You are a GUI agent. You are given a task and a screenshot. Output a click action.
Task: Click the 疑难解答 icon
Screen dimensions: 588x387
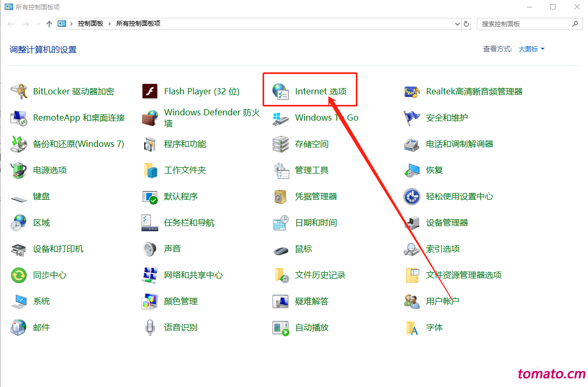point(280,302)
